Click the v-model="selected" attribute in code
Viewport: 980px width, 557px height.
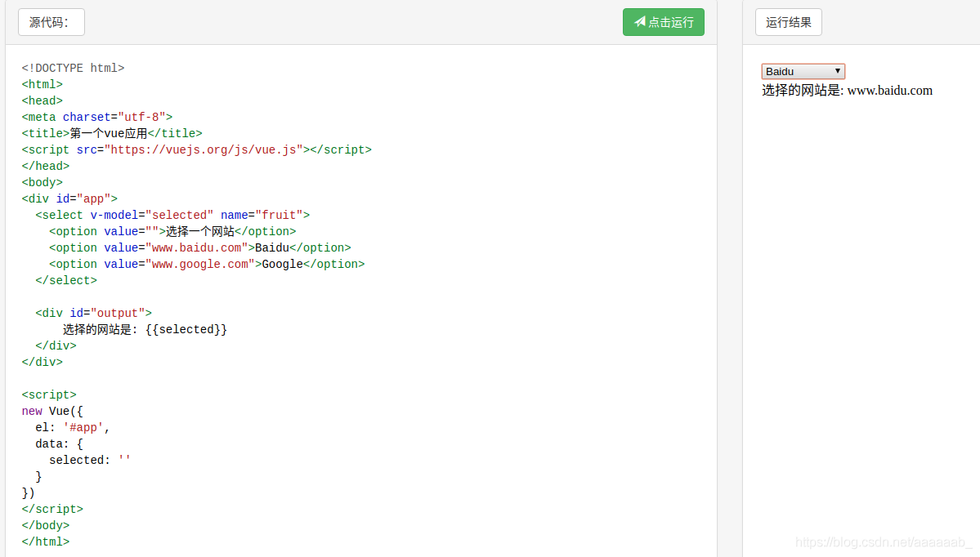pyautogui.click(x=151, y=215)
